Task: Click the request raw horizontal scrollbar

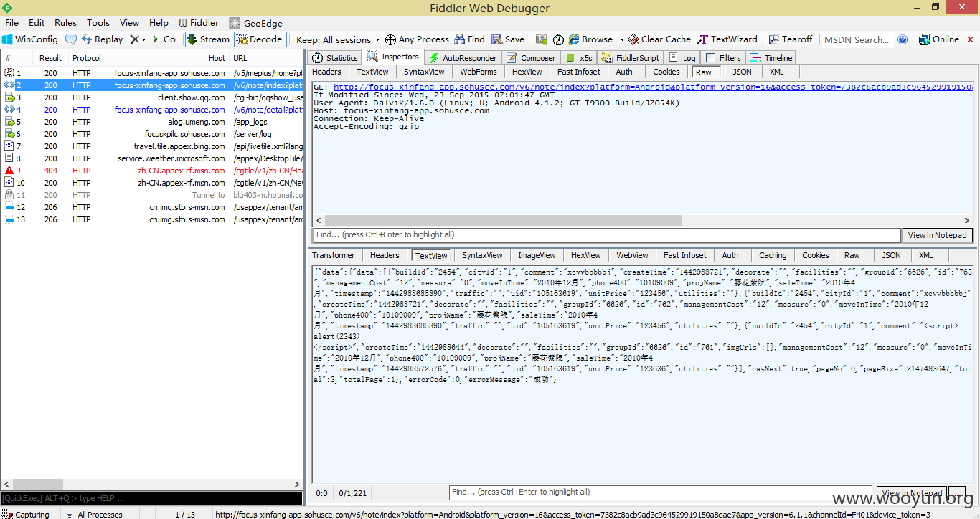Action: click(502, 220)
